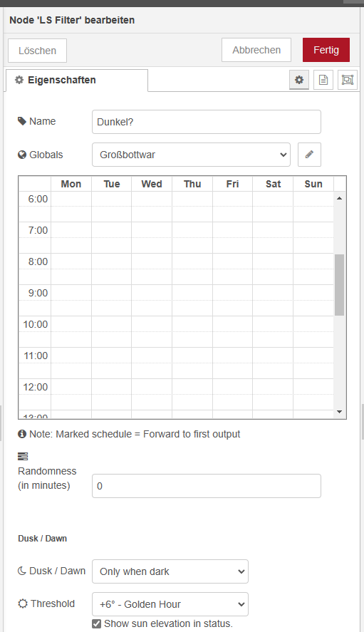Click the info icon beside Note
The height and width of the screenshot is (632, 364).
pyautogui.click(x=22, y=434)
